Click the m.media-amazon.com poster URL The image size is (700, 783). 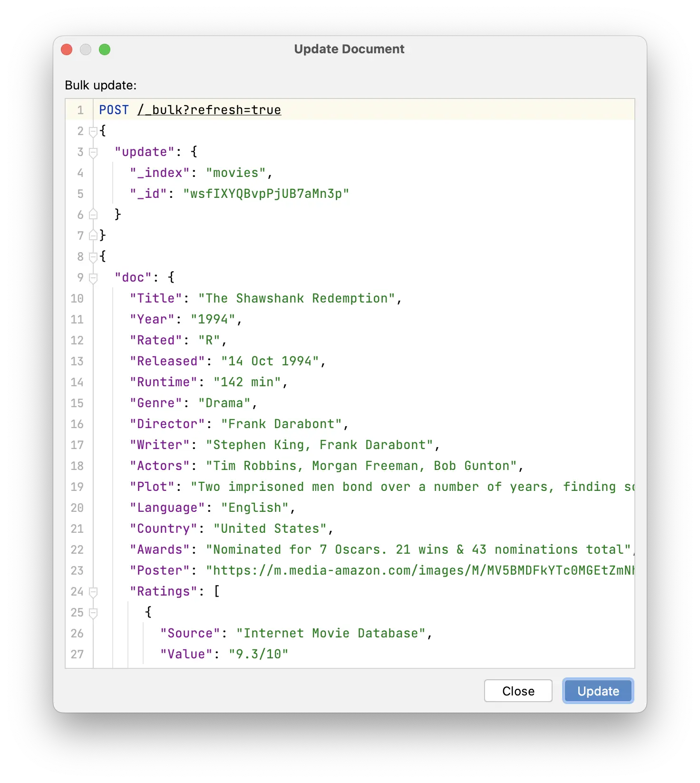(420, 570)
